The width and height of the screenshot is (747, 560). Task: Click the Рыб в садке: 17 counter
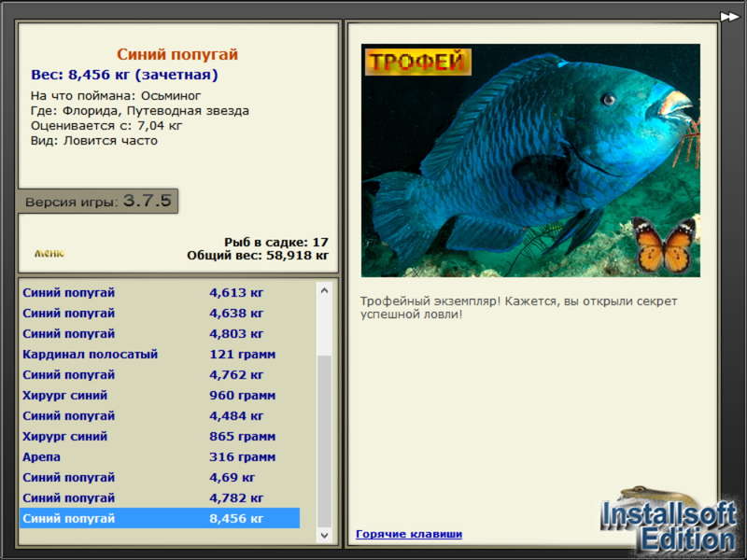tap(276, 242)
